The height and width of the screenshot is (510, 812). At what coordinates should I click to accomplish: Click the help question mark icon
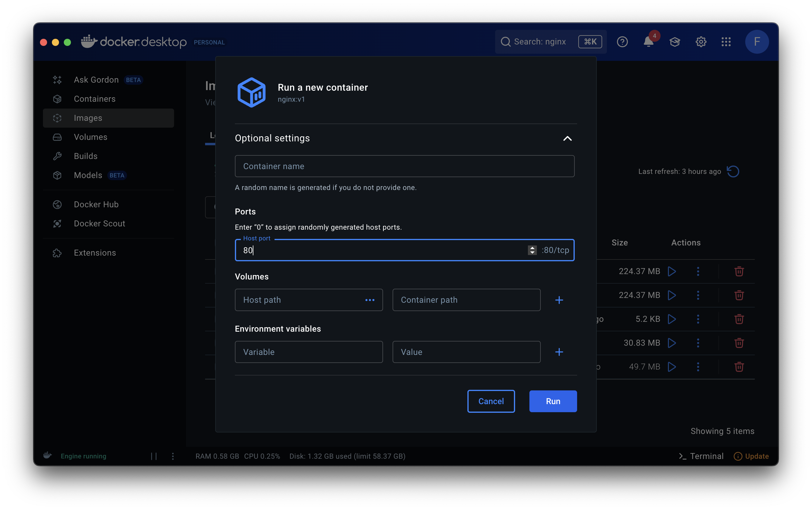pyautogui.click(x=622, y=42)
